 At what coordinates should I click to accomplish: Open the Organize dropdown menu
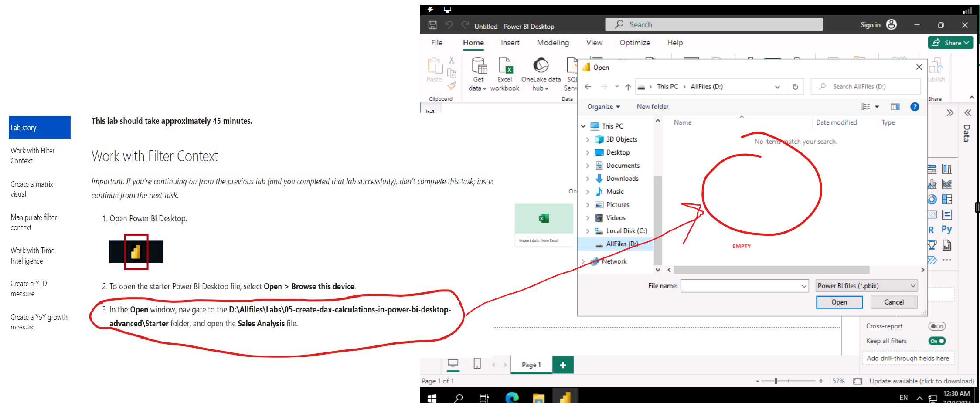click(603, 107)
